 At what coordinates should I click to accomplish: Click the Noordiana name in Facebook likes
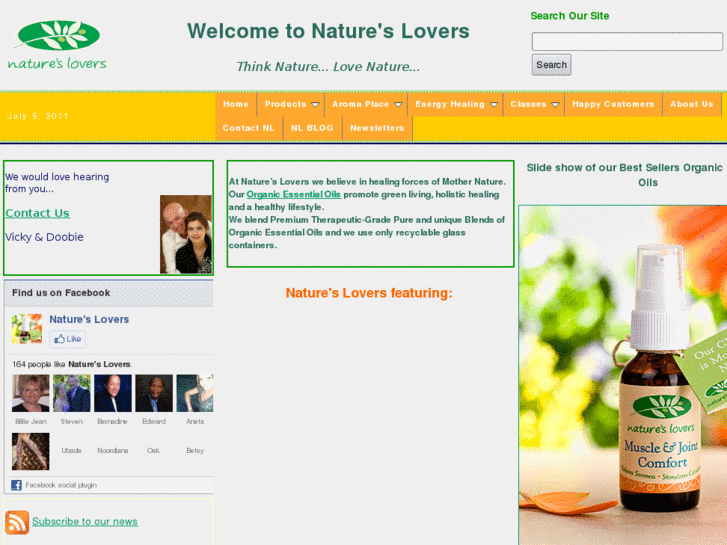coord(113,451)
